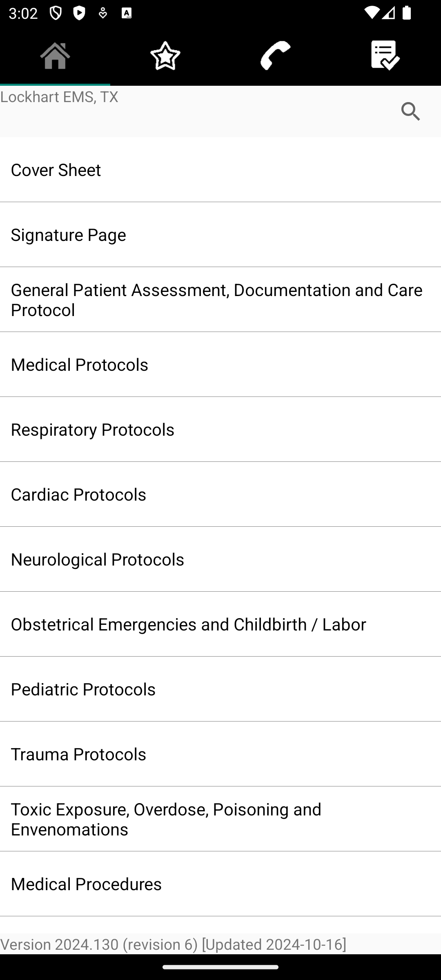Open the Home tab icon

point(55,56)
